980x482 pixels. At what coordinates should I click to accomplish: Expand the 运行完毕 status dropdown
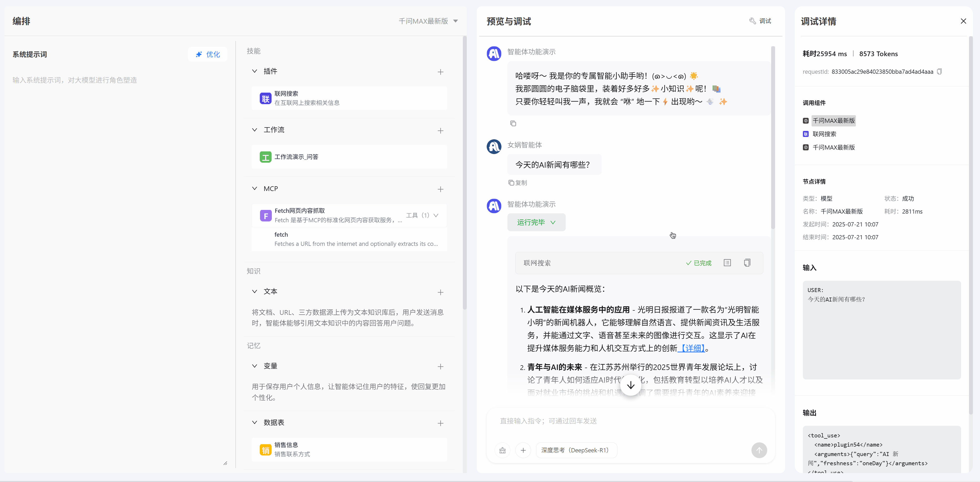click(x=536, y=223)
